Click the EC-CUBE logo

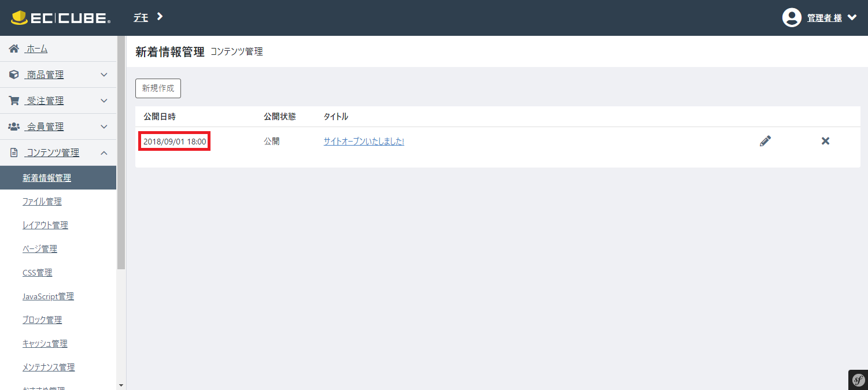[61, 17]
